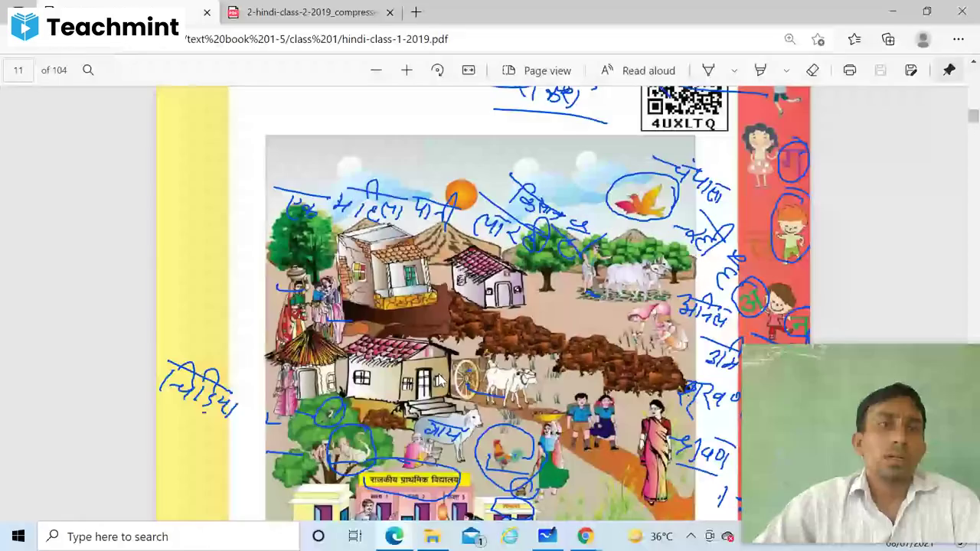The height and width of the screenshot is (551, 980).
Task: Zoom out the PDF page
Action: (376, 70)
